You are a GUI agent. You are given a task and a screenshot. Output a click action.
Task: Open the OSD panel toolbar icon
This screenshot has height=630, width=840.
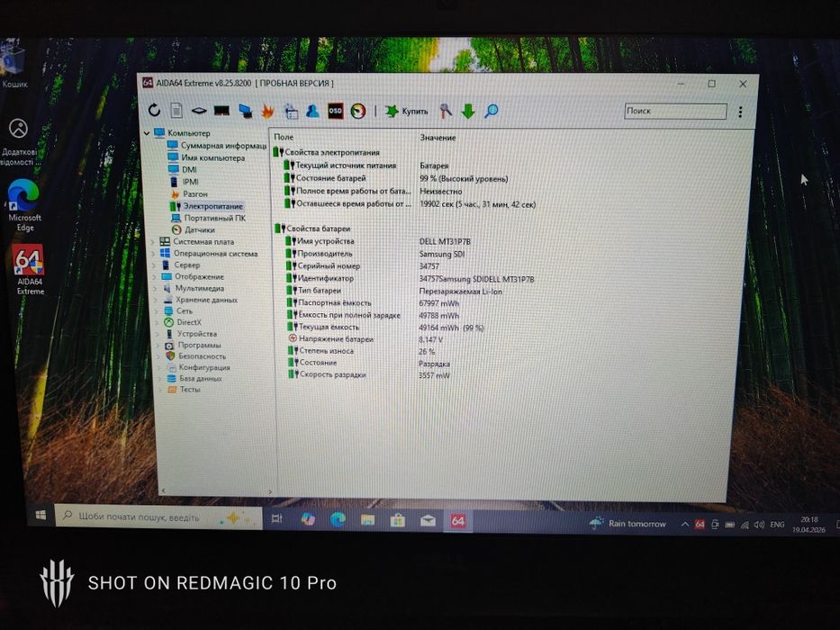point(335,111)
